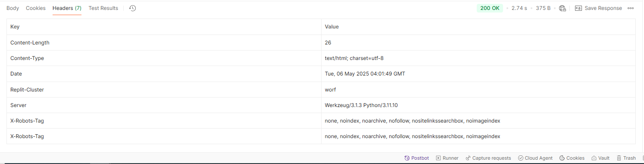Screen dimensions: 644x164
Task: Open the response history clock icon
Action: [x=133, y=8]
